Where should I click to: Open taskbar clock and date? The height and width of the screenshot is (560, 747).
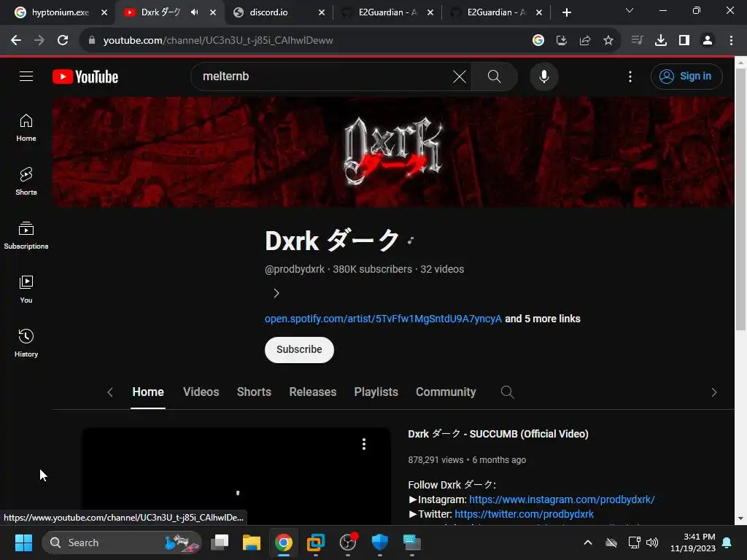(x=693, y=542)
